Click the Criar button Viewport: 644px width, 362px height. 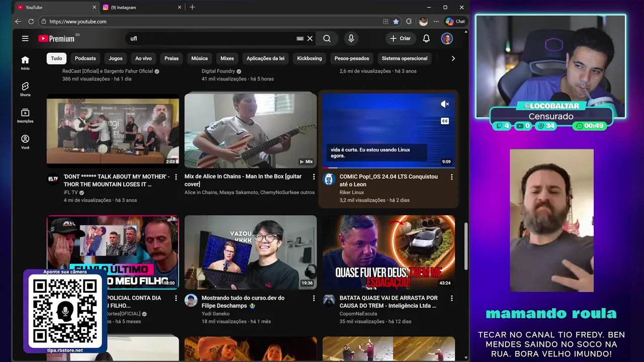400,38
